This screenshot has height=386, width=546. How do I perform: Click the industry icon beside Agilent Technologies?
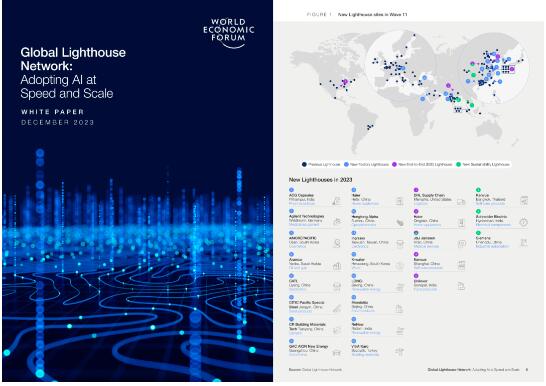click(336, 222)
